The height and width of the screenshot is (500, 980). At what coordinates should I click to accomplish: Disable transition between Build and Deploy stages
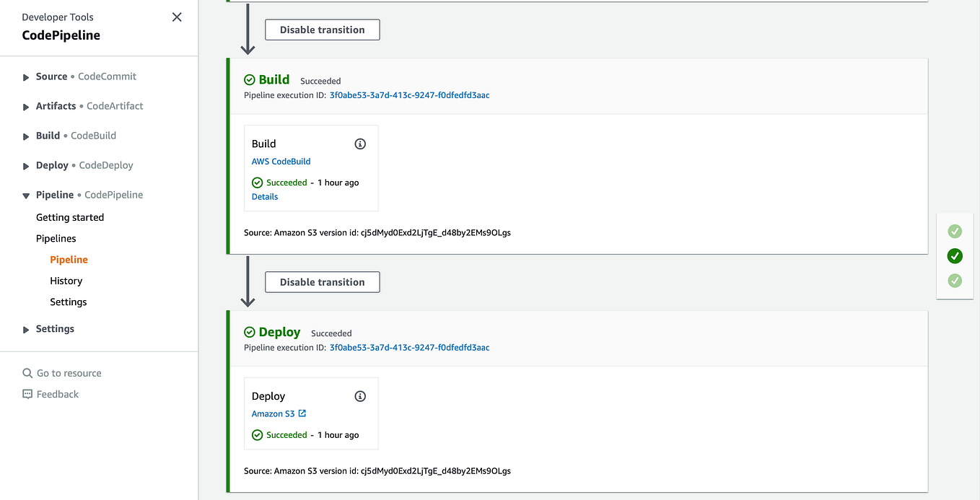point(322,281)
